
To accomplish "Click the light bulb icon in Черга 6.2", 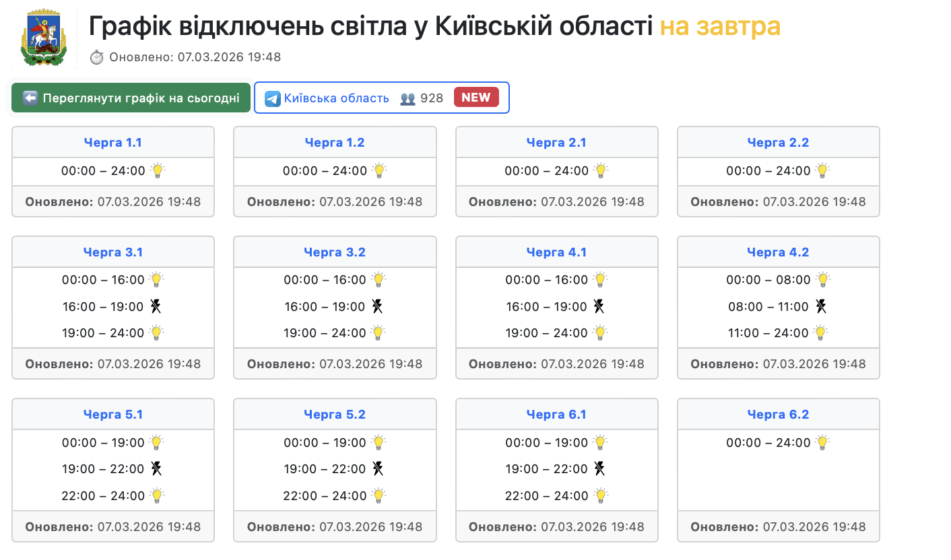I will pos(822,442).
